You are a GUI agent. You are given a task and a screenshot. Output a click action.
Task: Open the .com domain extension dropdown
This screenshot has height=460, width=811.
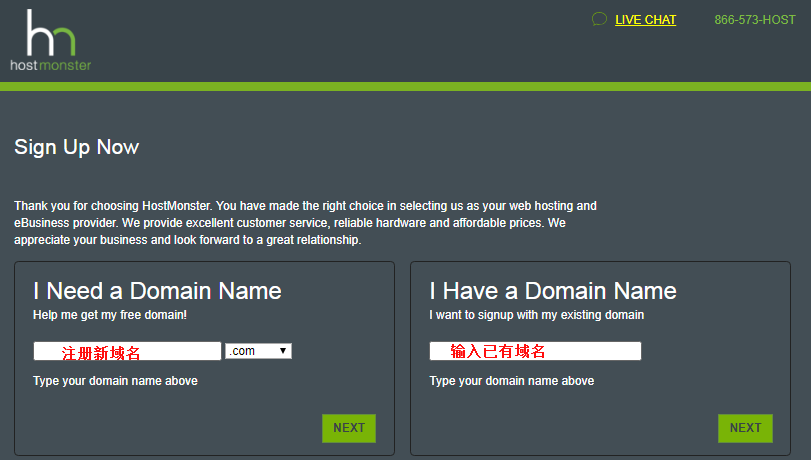257,351
